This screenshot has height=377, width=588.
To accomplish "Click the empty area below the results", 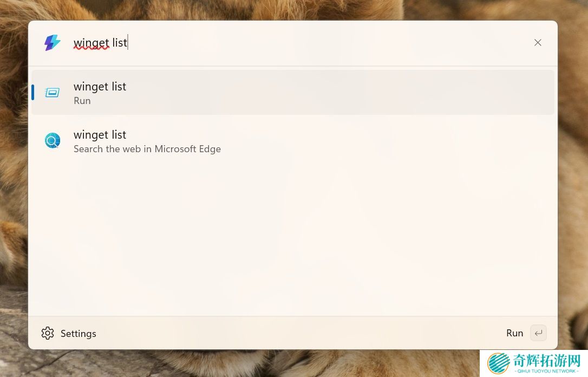I will pyautogui.click(x=292, y=238).
